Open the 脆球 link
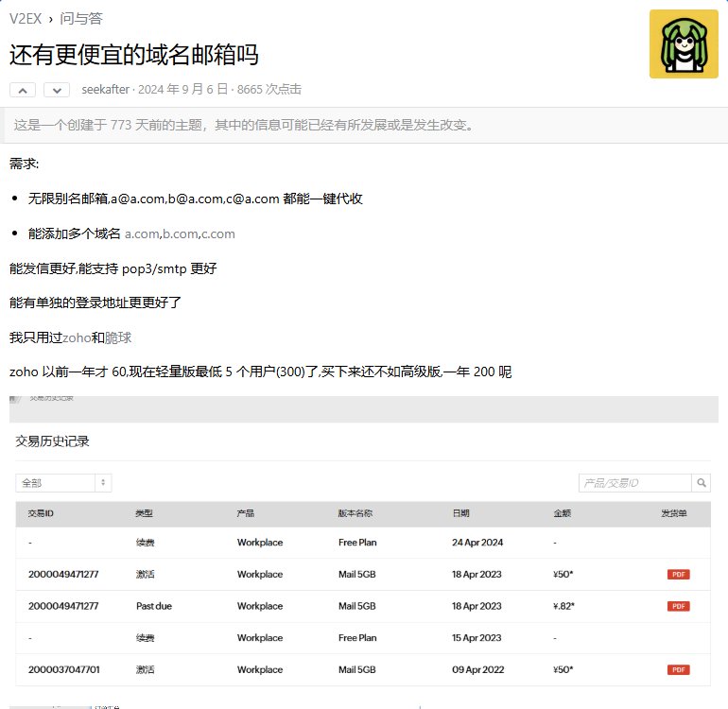 point(118,337)
